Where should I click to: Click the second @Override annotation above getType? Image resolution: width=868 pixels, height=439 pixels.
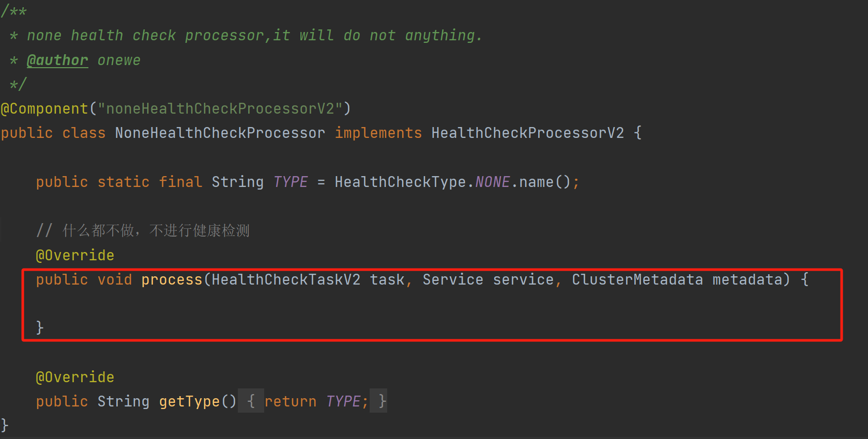pyautogui.click(x=75, y=377)
